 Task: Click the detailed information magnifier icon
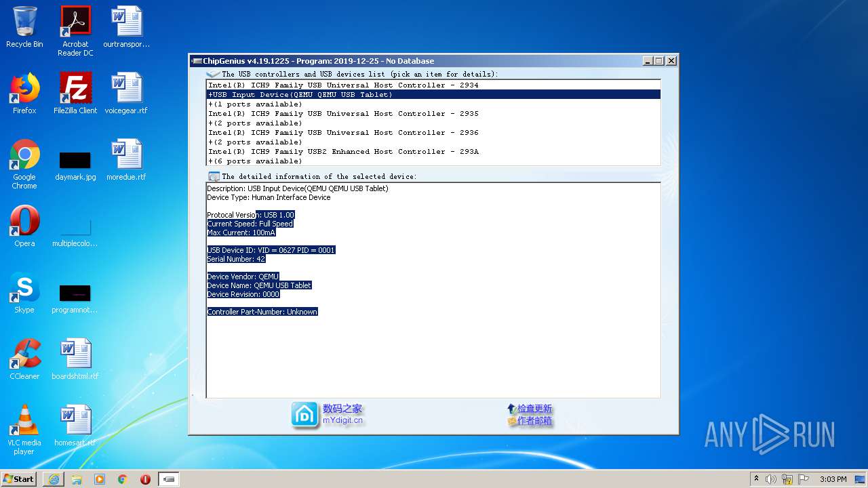pyautogui.click(x=214, y=176)
